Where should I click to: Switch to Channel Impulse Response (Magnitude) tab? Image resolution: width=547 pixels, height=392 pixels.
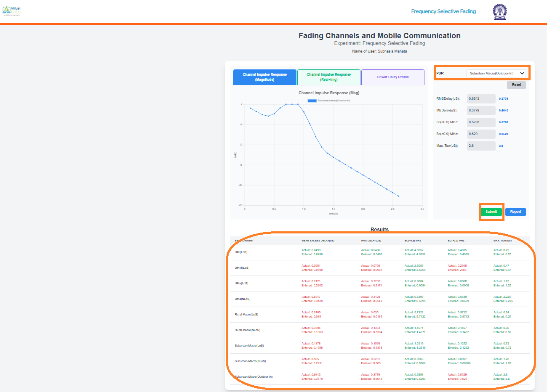point(265,77)
